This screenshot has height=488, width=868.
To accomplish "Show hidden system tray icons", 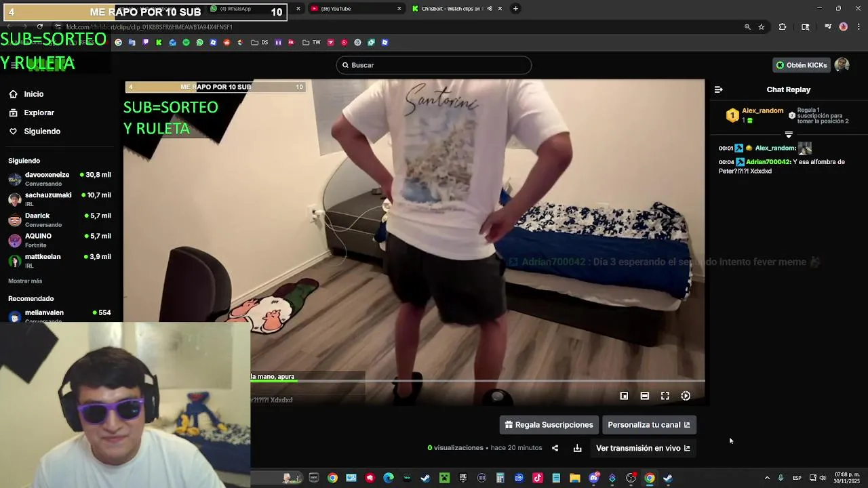I will tap(767, 478).
